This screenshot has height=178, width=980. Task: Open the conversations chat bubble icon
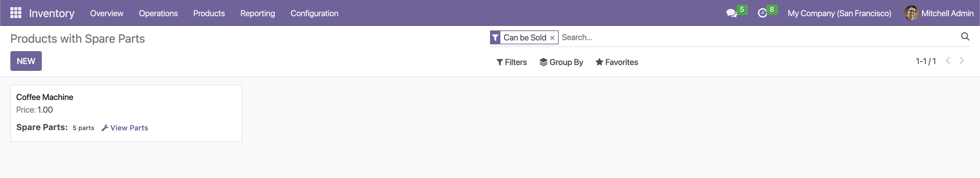tap(731, 13)
